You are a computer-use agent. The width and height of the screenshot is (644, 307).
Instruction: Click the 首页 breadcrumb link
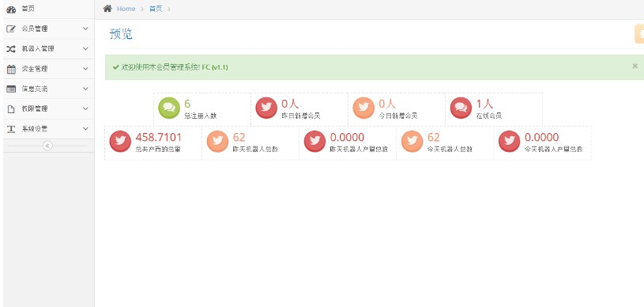tap(156, 9)
